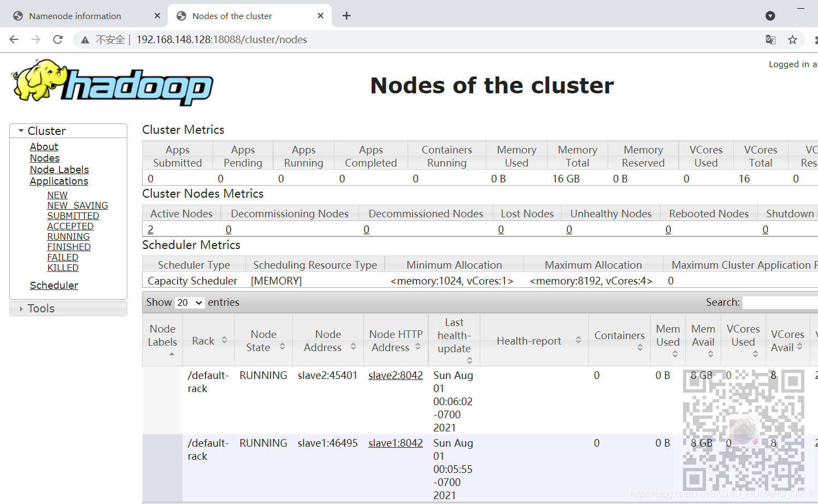Viewport: 818px width, 504px height.
Task: Show KILLED applications
Action: (63, 268)
